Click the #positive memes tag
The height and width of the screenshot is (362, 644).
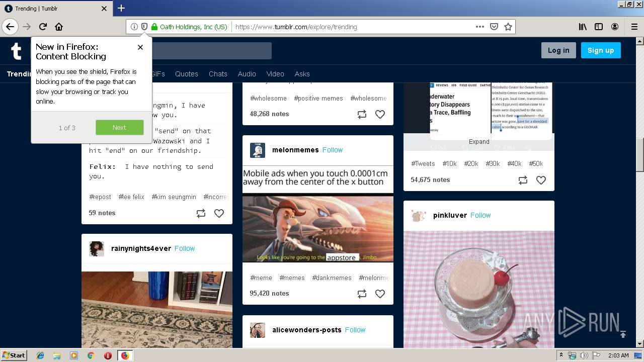pos(318,99)
